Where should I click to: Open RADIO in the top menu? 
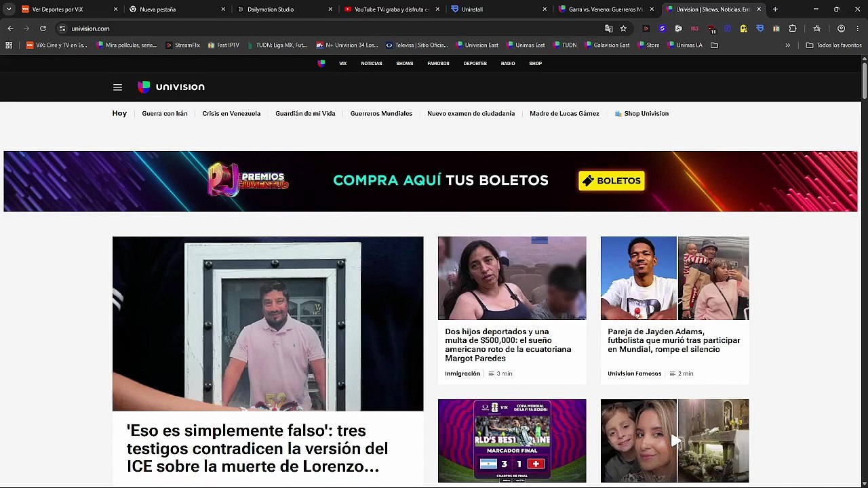508,63
